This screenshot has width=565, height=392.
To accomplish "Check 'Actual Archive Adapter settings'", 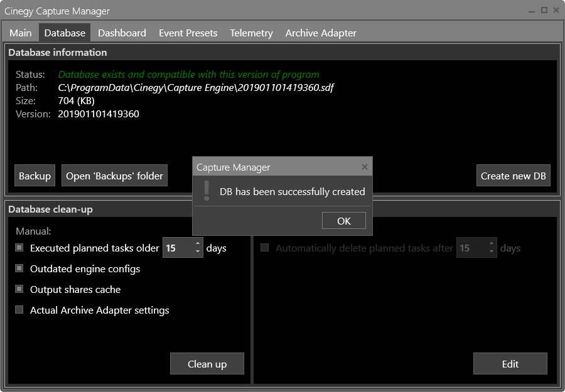I will coord(19,310).
